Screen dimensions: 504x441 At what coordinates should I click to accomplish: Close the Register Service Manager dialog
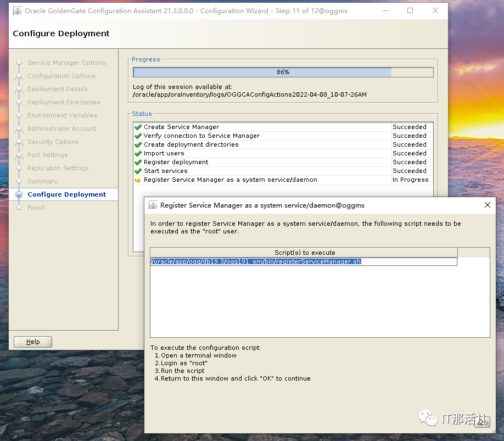pyautogui.click(x=488, y=205)
